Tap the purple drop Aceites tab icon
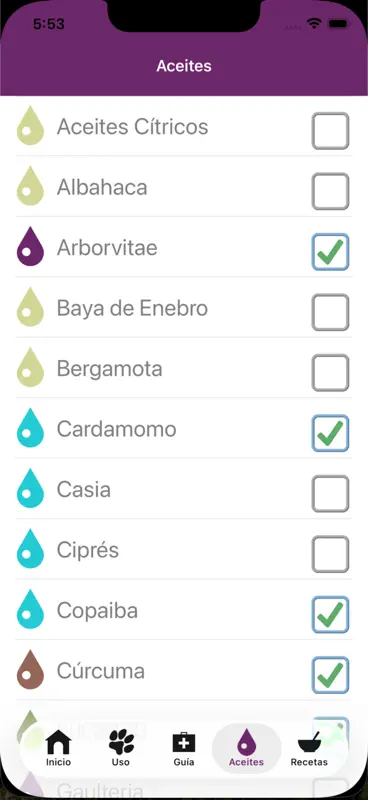368x800 pixels. [247, 742]
